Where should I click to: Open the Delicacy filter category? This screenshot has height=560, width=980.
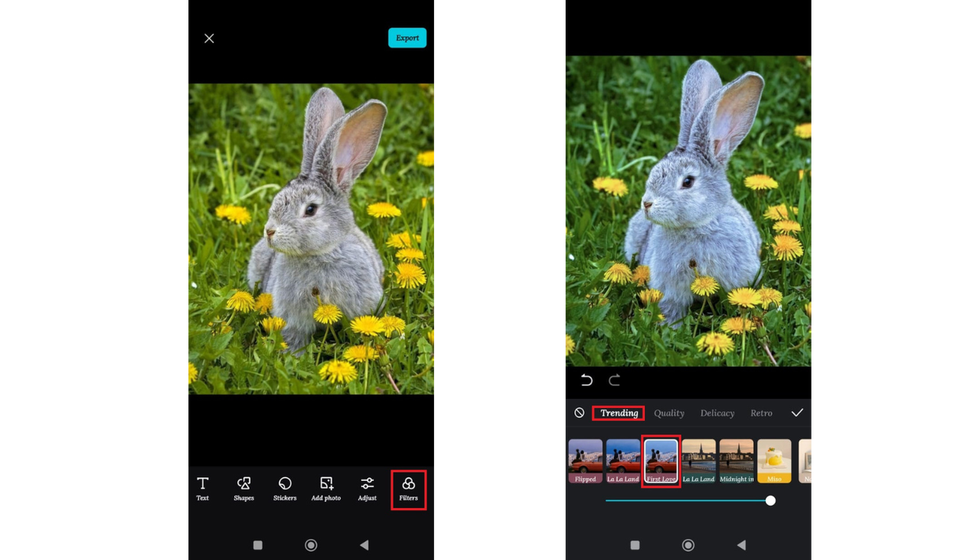717,413
